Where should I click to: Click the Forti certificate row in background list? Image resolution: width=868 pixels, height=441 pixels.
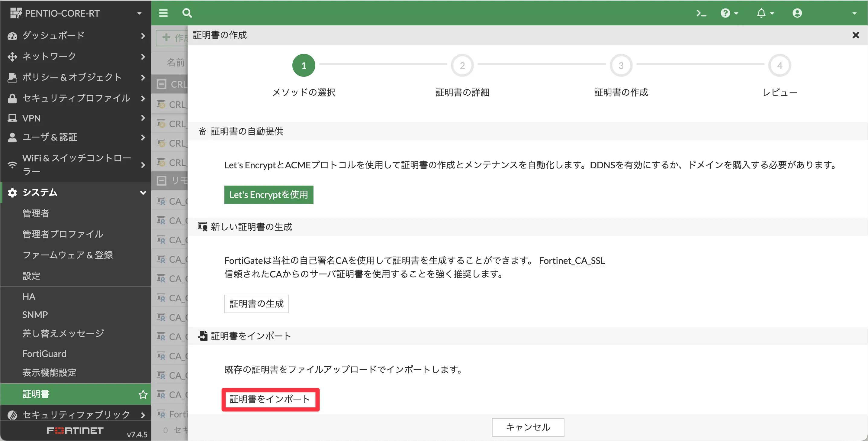pos(170,414)
